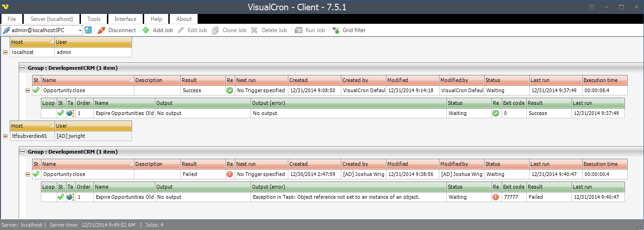Collapse the first DevelopmentCRM group
The image size is (644, 230).
(22, 68)
